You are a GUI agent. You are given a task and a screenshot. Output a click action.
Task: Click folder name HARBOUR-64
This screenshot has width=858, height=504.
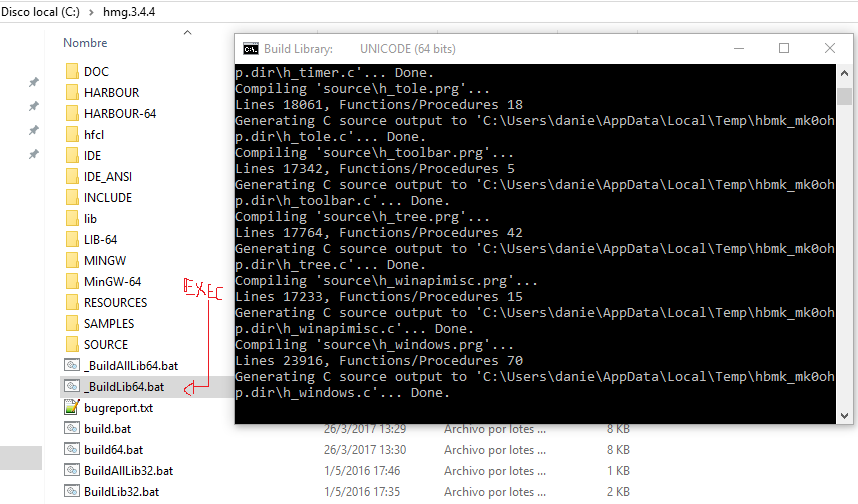[120, 113]
